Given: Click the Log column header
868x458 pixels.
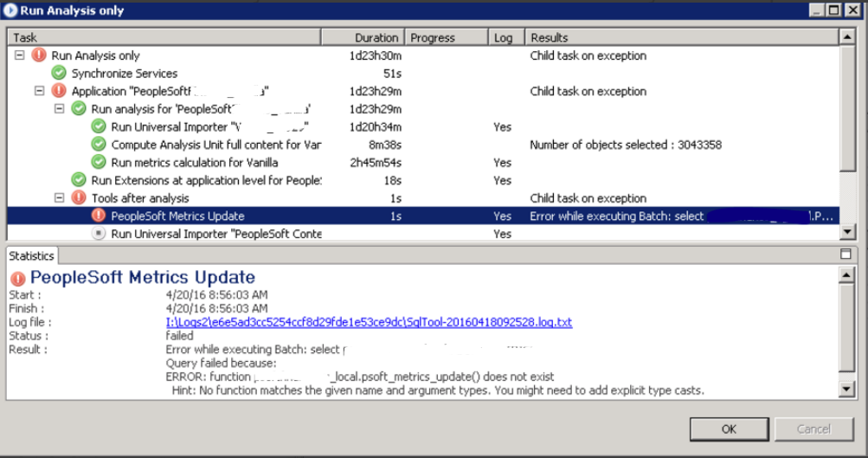Looking at the screenshot, I should click(506, 37).
